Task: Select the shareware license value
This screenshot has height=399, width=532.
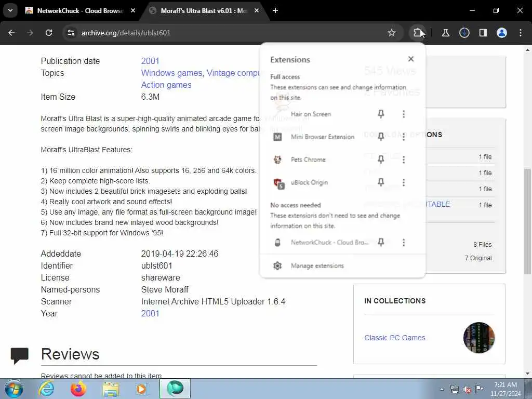Action: point(161,277)
